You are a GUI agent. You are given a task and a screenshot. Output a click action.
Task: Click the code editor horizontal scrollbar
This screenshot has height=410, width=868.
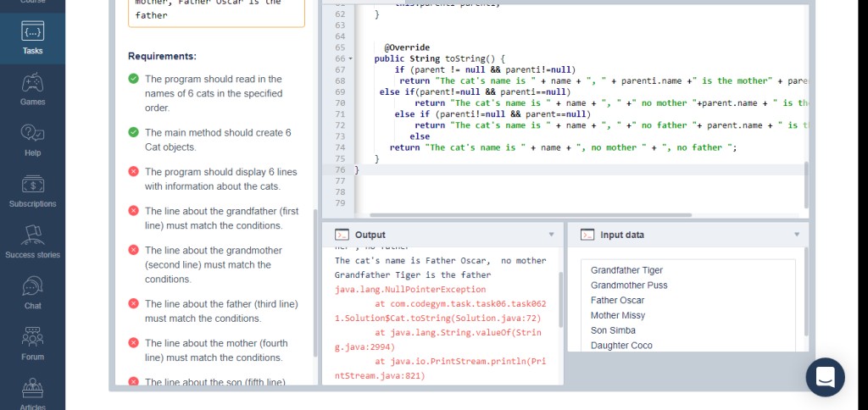[x=531, y=215]
